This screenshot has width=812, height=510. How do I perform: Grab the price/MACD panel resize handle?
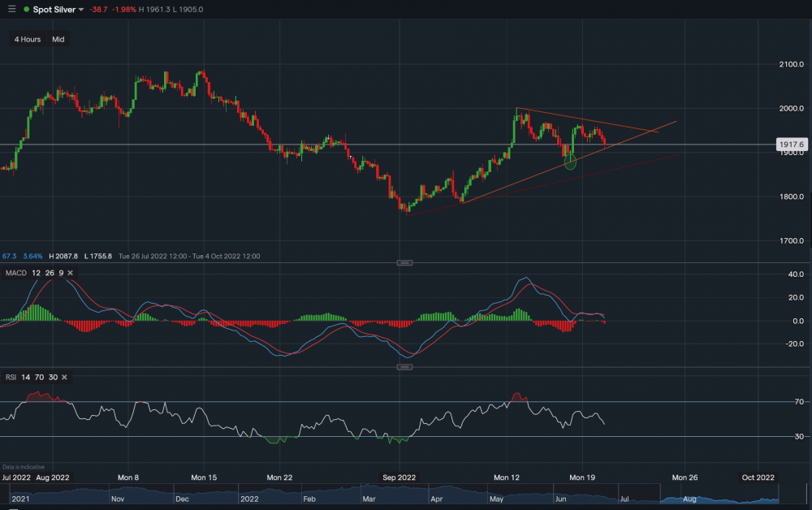404,262
